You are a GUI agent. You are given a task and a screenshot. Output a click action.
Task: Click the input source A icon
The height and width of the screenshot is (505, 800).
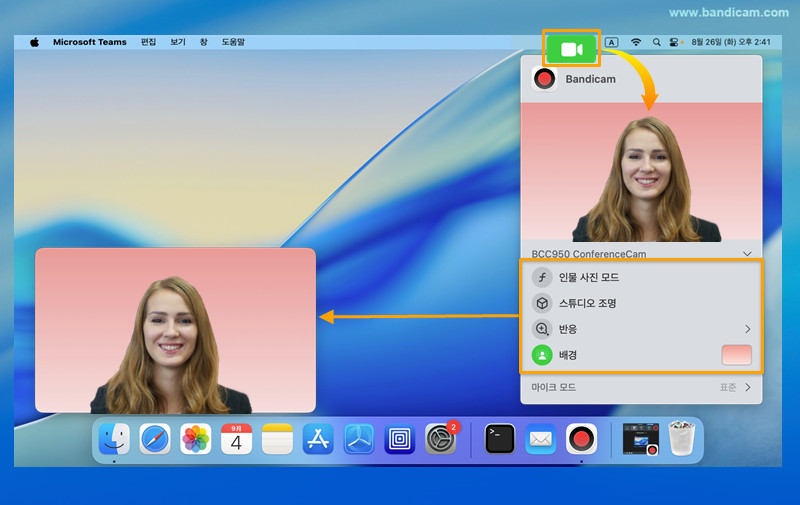pos(611,42)
